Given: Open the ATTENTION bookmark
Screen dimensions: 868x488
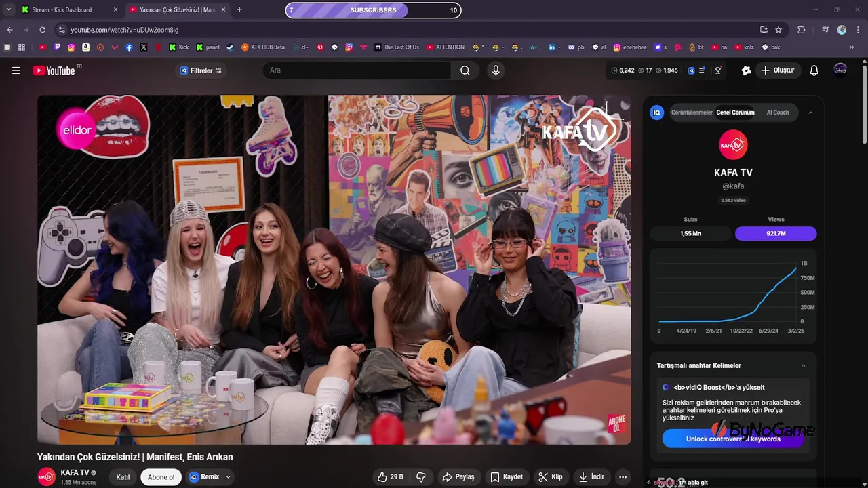Looking at the screenshot, I should (446, 47).
